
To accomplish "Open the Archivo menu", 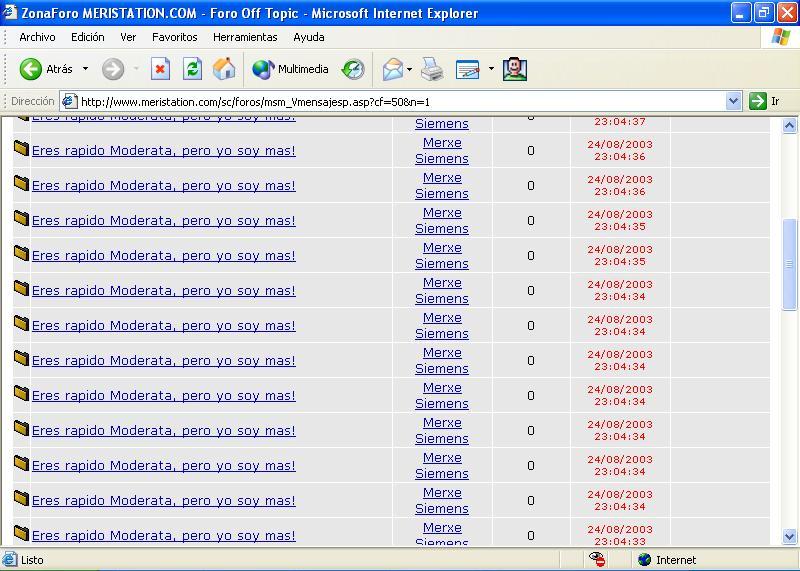I will (x=37, y=37).
